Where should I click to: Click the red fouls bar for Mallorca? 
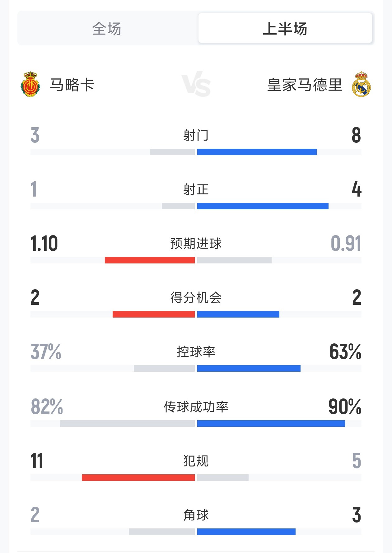point(138,477)
